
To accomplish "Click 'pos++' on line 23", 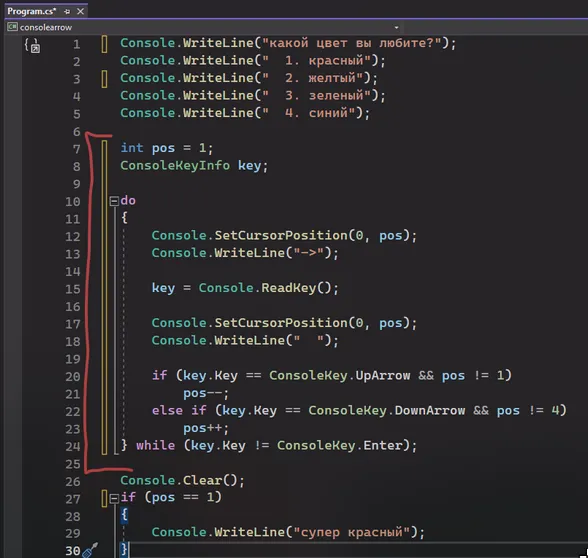I will [202, 428].
